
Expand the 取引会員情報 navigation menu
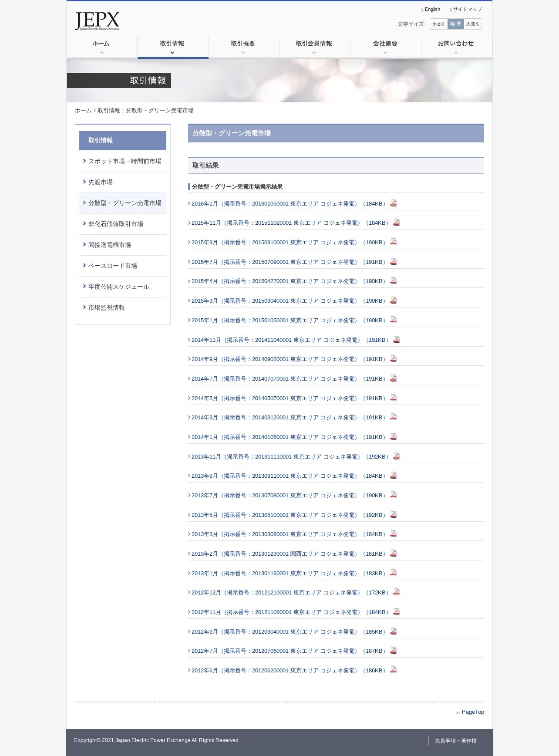[315, 47]
